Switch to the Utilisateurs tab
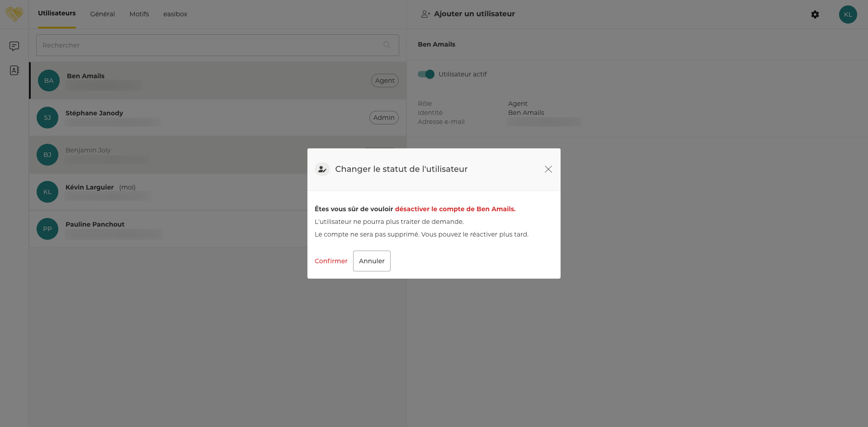 click(x=57, y=14)
